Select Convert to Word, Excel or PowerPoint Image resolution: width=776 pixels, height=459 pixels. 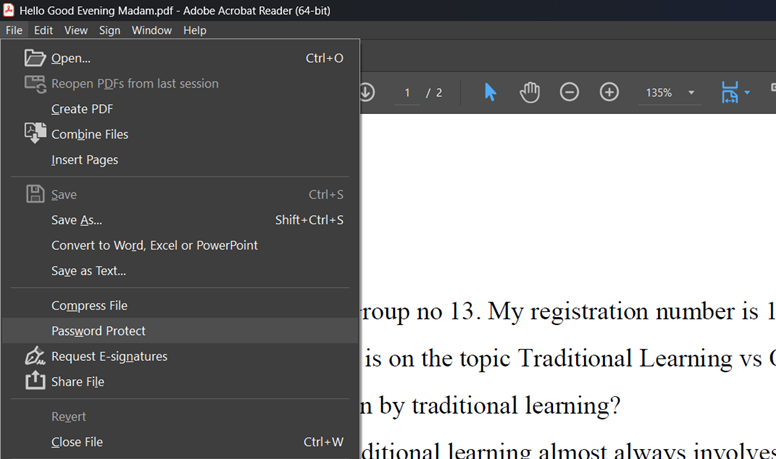tap(180, 246)
